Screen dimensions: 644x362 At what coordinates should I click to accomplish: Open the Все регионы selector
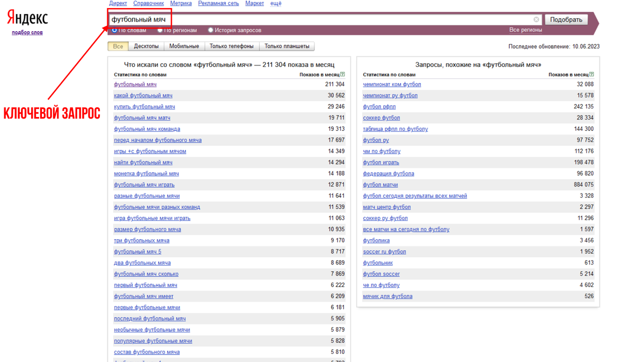tap(525, 30)
